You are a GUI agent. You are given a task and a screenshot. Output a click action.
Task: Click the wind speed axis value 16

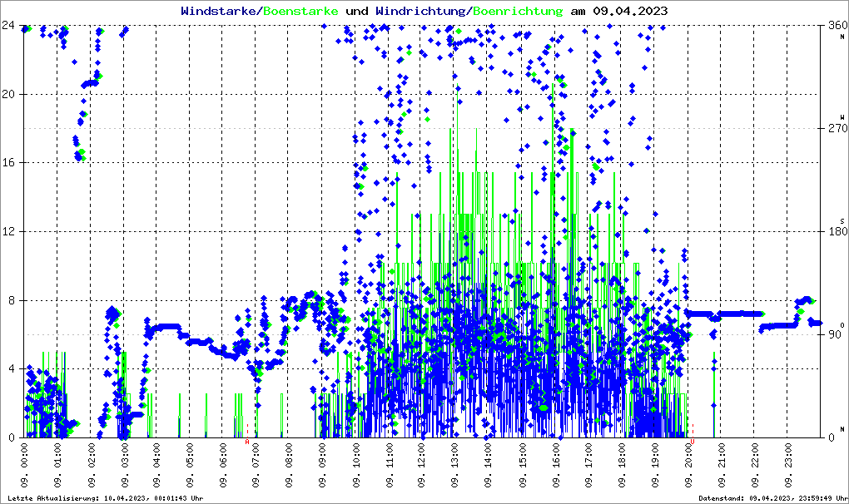(7, 163)
